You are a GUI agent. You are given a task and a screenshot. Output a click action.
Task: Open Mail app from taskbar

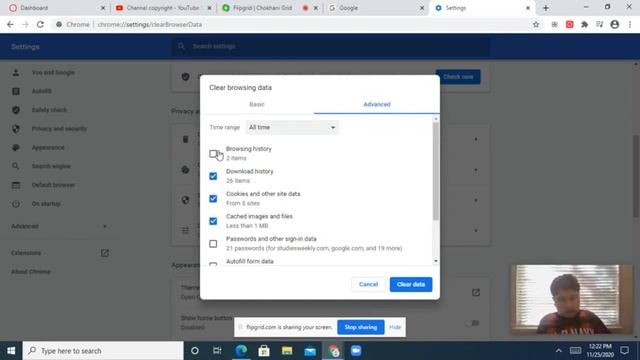click(x=310, y=351)
